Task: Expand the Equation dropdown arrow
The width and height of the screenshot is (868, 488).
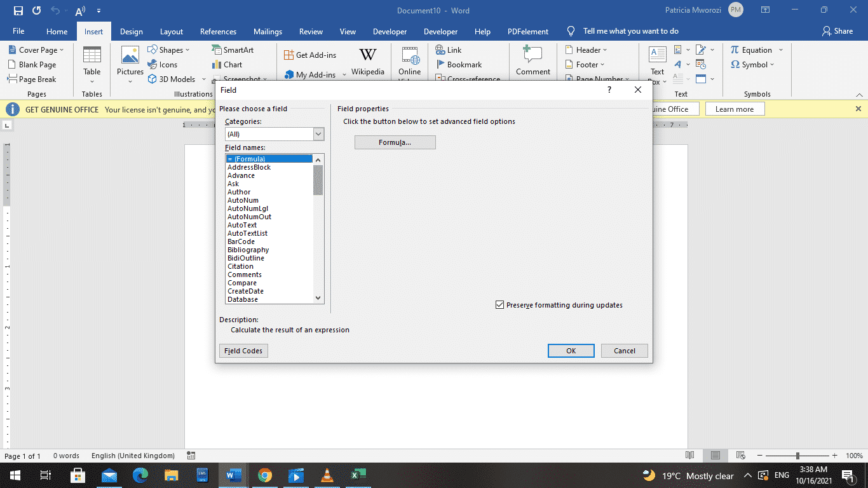Action: pyautogui.click(x=781, y=50)
